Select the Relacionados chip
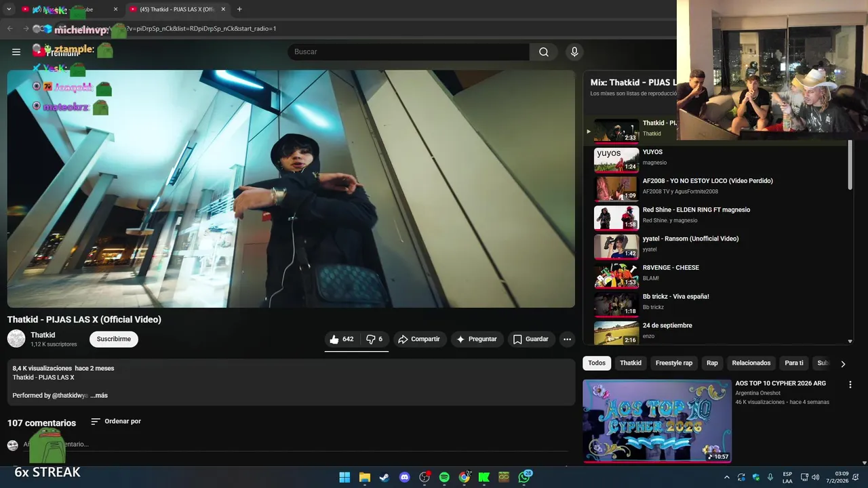The image size is (868, 488). (x=751, y=363)
